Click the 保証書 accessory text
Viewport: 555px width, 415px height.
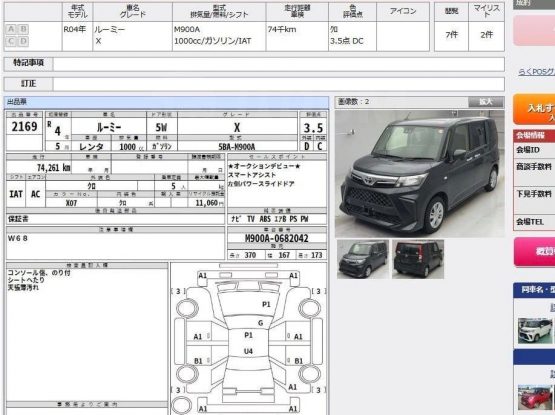pos(18,219)
